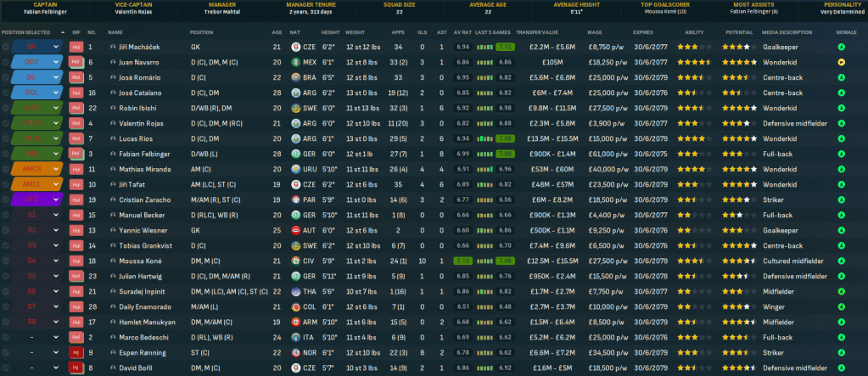Click Moussa Koné's green morale icon
This screenshot has height=376, width=868.
coord(840,260)
